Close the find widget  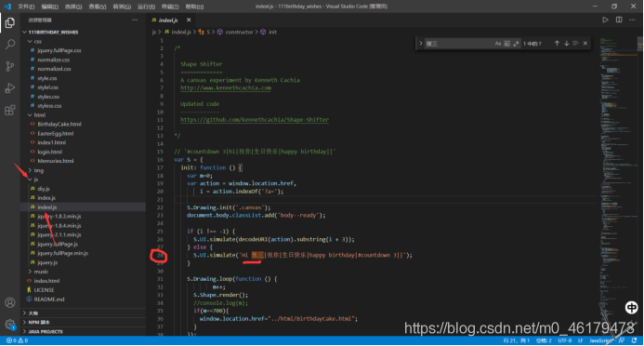tap(585, 43)
